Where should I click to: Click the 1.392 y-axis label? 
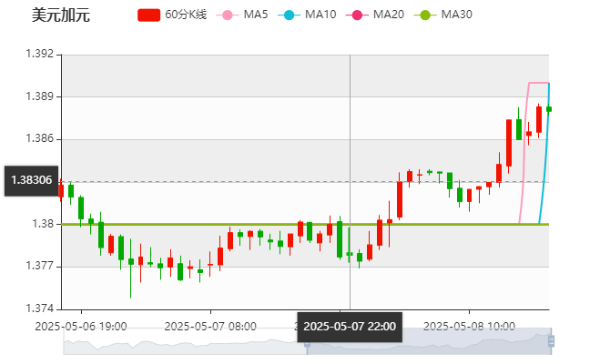[x=42, y=55]
